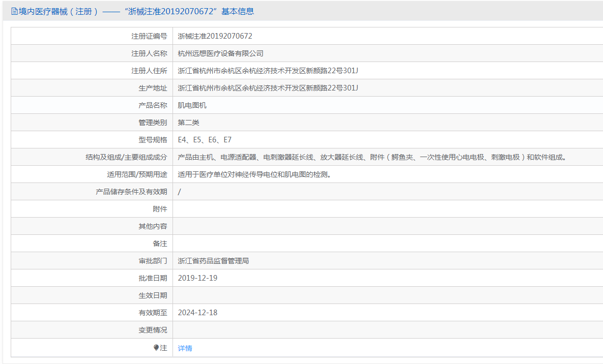Click the 产品储存条件及有效期 row label
Viewport: 603px width, 364px height.
coord(131,192)
